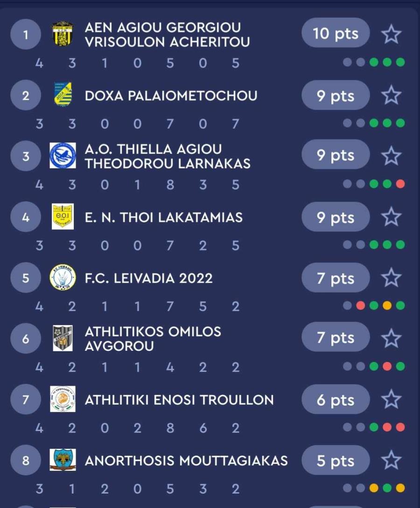Open DOXA PALAIOMETOCHOU team name
Image resolution: width=420 pixels, height=508 pixels.
point(171,96)
